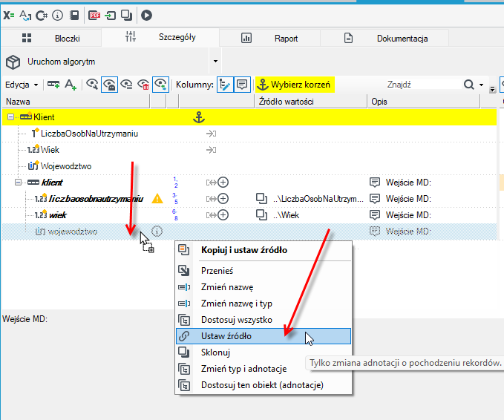
Task: Click the Nazwa column header
Action: point(76,102)
